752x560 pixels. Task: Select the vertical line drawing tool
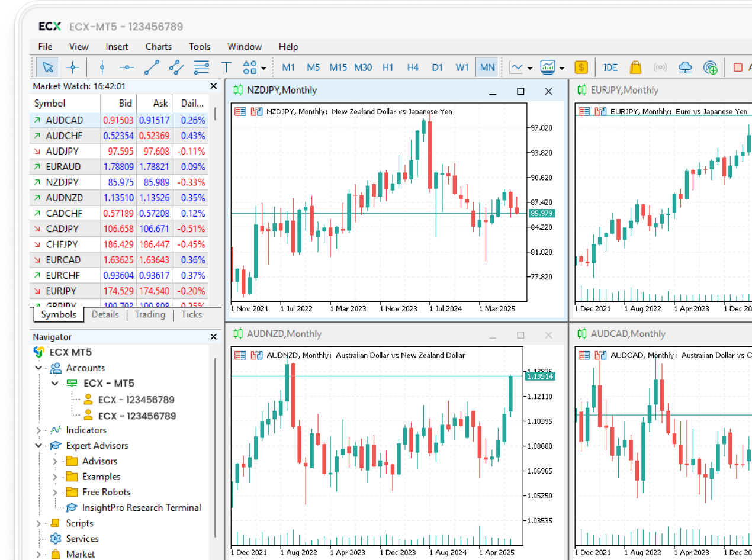click(102, 67)
